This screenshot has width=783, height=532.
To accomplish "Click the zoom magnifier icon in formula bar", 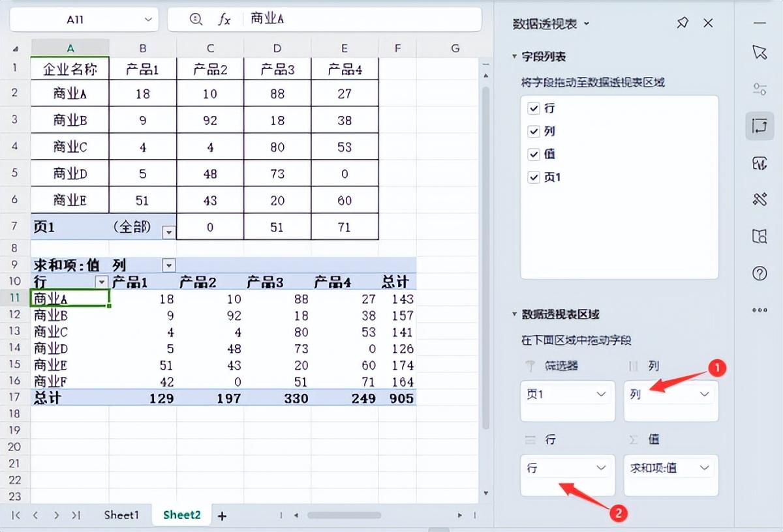I will 196,20.
